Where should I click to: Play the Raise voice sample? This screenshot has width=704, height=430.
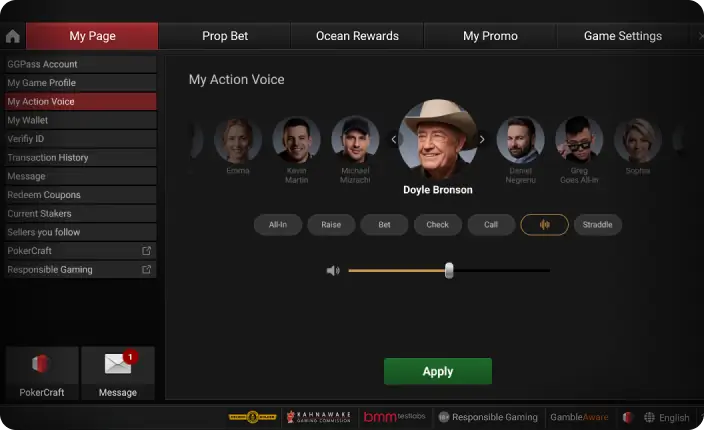coord(331,224)
